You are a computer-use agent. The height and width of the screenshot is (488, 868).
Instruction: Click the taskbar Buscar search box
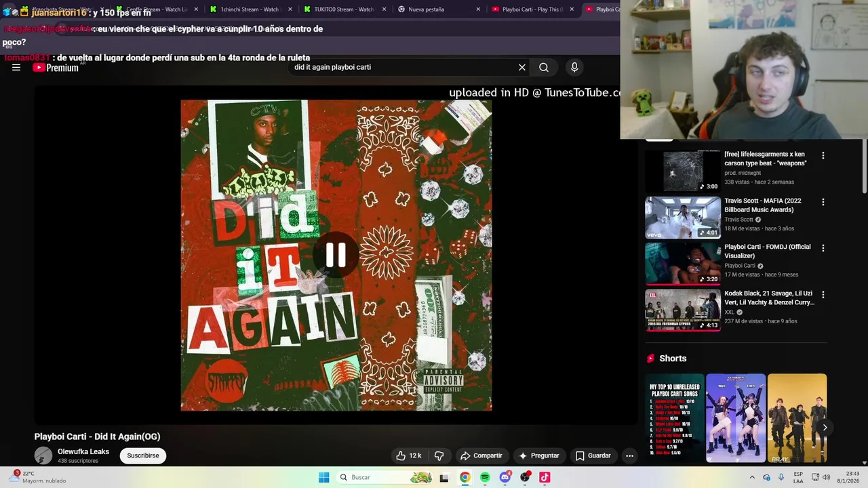coord(384,477)
